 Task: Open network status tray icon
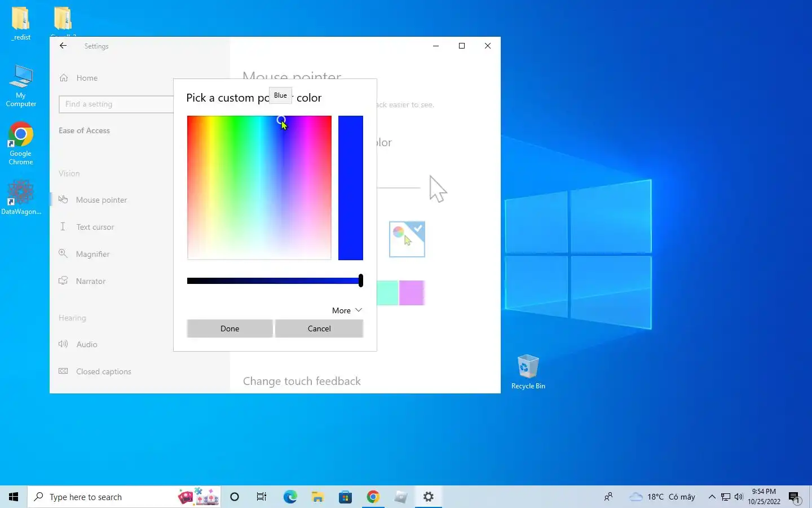coord(726,497)
